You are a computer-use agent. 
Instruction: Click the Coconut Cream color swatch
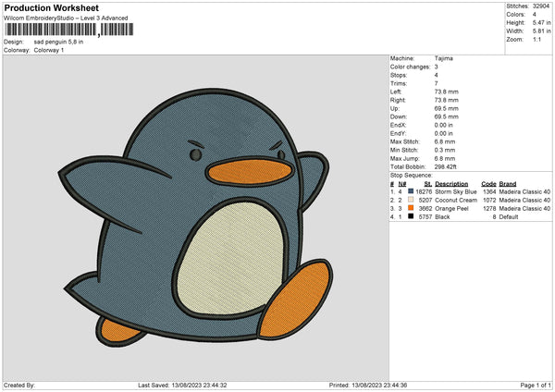(x=411, y=200)
